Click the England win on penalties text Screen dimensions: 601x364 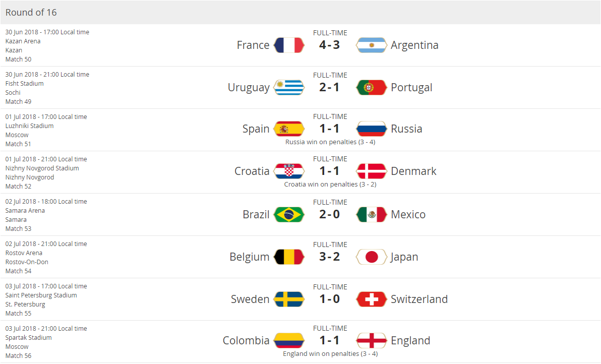pos(330,354)
